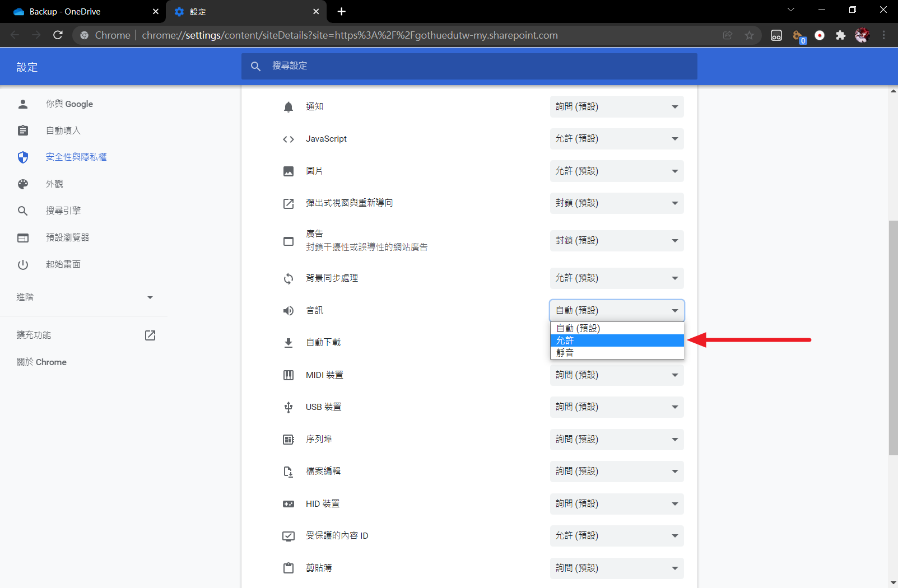Open Chrome's three-dot menu
This screenshot has width=898, height=588.
[884, 35]
